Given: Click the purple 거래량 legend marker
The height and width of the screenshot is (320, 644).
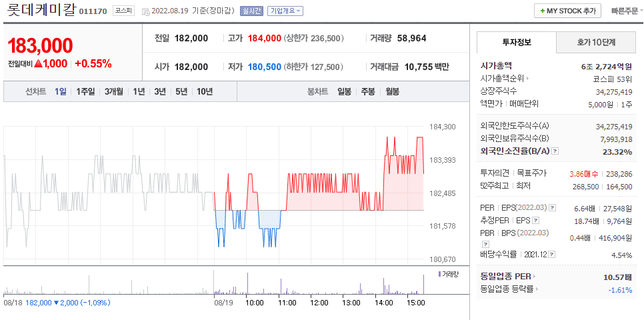Looking at the screenshot, I should tap(439, 274).
